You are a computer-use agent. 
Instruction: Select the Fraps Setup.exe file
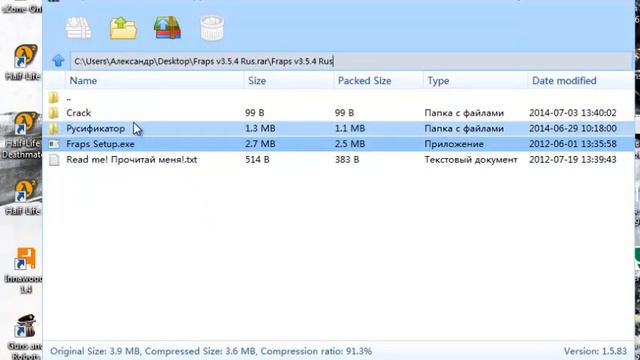coord(339,144)
